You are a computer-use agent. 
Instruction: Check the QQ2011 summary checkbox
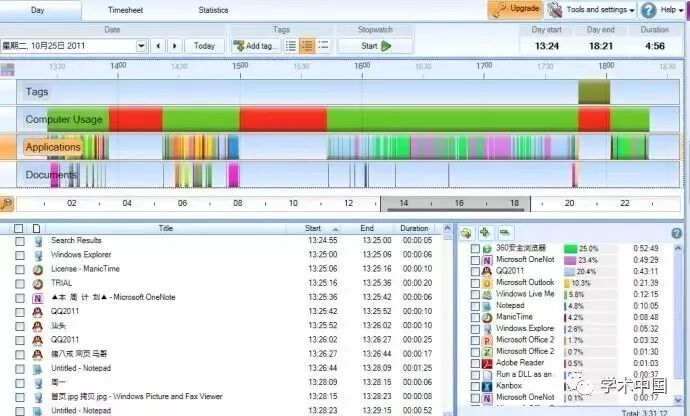tap(475, 272)
